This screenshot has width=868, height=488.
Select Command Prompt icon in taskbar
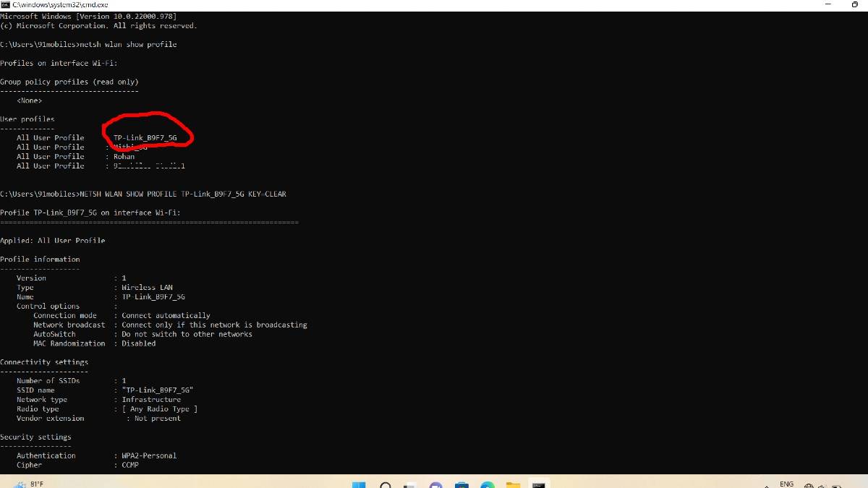click(538, 485)
